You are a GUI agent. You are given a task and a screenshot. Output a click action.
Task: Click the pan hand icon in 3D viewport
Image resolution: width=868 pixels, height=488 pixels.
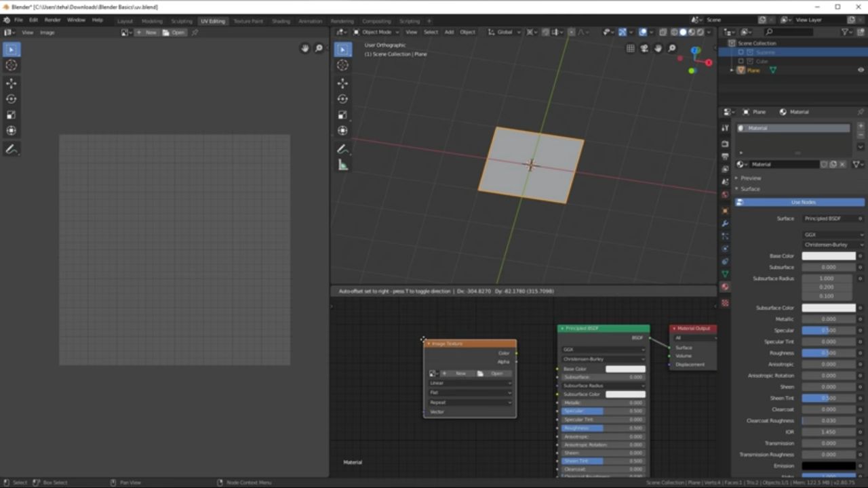[x=658, y=48]
